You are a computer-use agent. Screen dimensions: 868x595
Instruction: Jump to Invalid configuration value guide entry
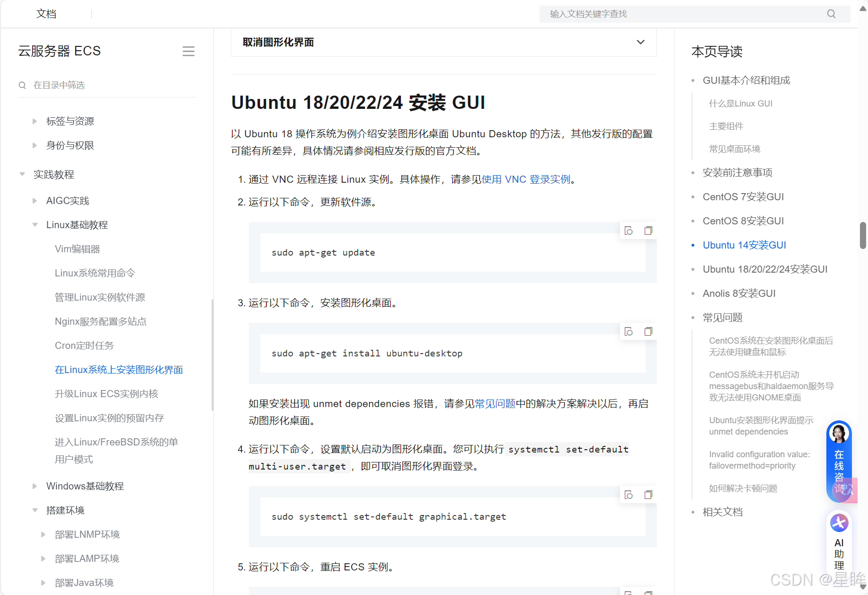tap(759, 460)
